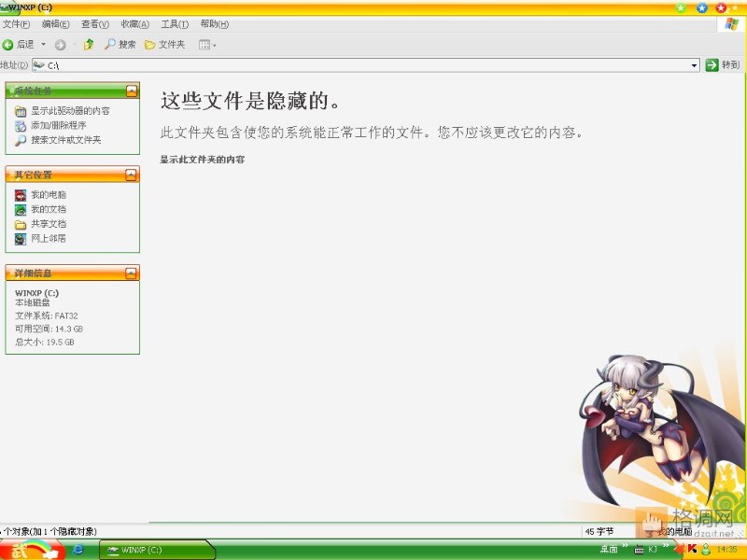Click the My Documents icon in sidebar
This screenshot has width=747, height=560.
coord(21,210)
